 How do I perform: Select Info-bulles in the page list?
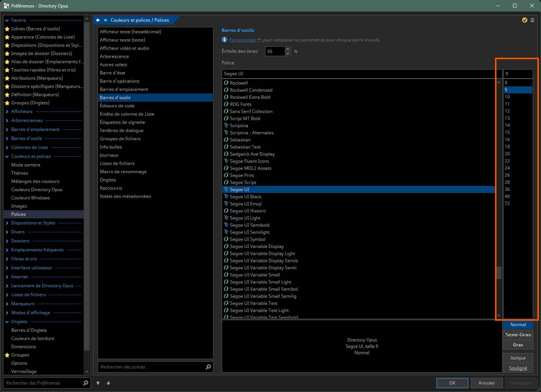pos(155,147)
